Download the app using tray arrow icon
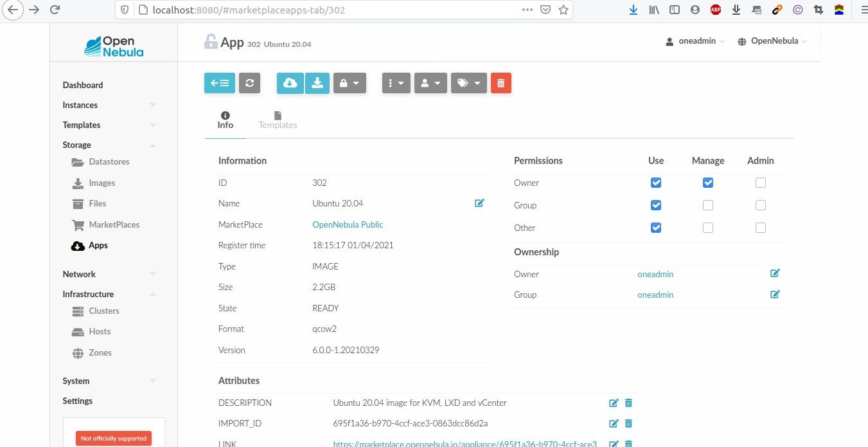Screen dimensions: 868x447 coord(317,83)
